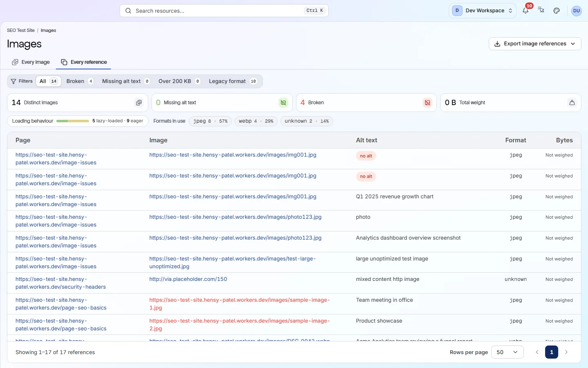
Task: Toggle the Missing alt text filter
Action: (x=126, y=81)
